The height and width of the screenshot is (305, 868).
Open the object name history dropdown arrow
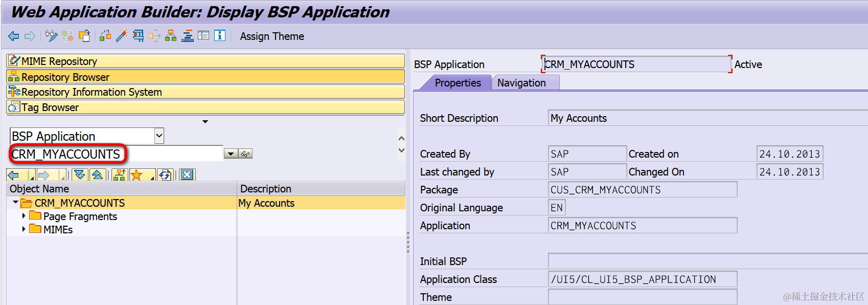231,154
